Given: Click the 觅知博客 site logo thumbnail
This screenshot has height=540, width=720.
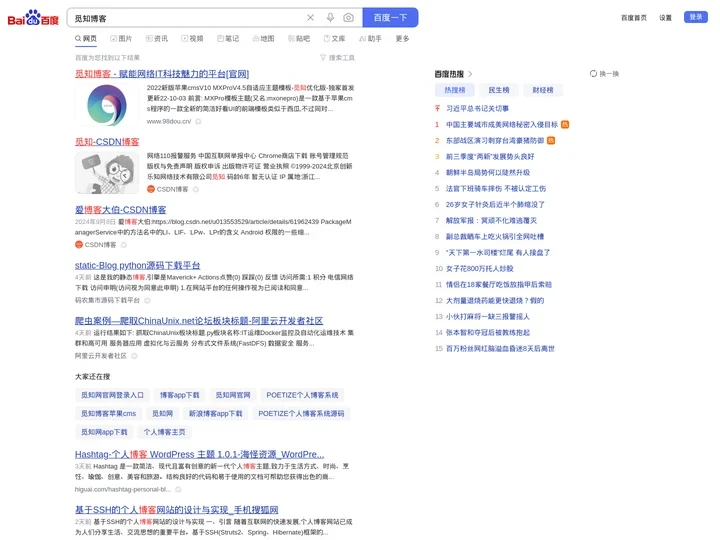Looking at the screenshot, I should pyautogui.click(x=107, y=105).
